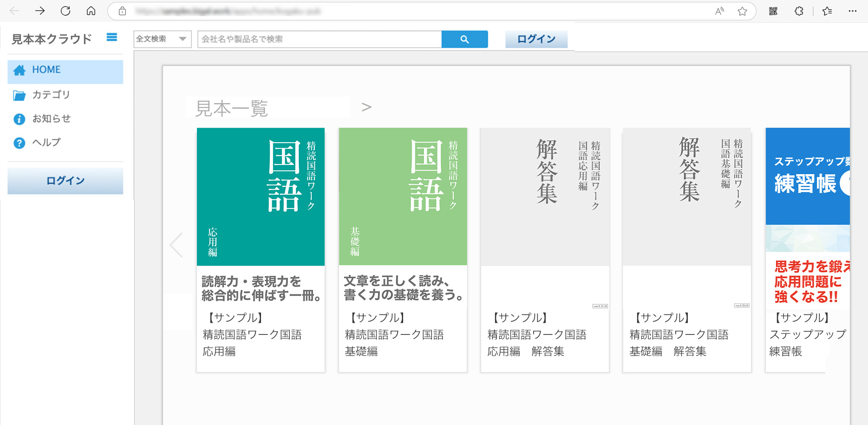Open browser settings and more menu
Image resolution: width=868 pixels, height=425 pixels.
[852, 12]
